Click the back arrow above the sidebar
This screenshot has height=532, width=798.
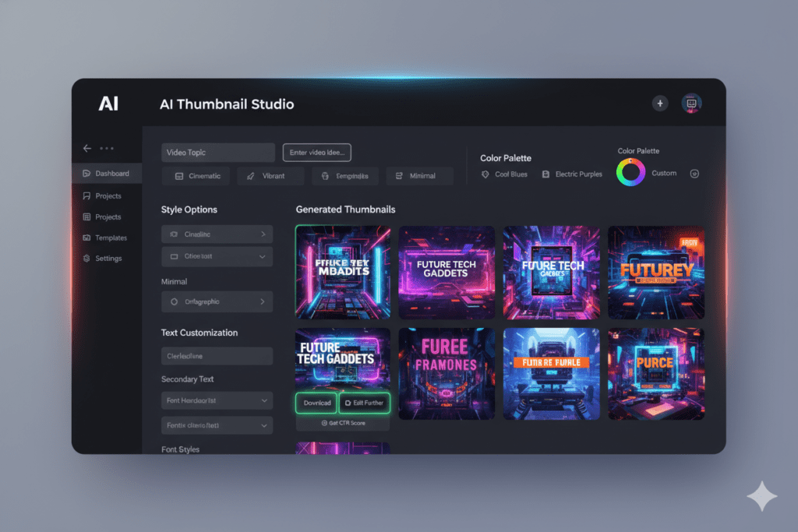(87, 147)
